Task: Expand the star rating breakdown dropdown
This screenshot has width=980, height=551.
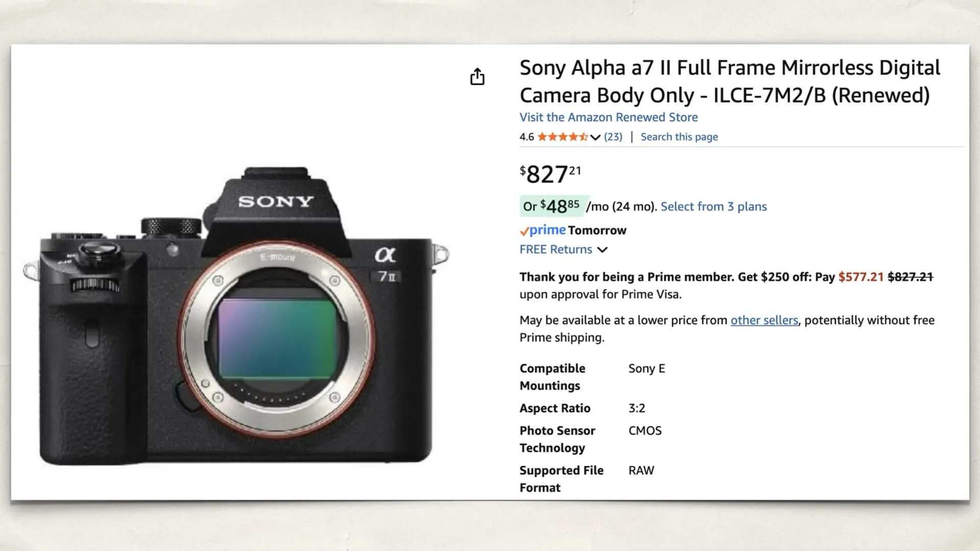Action: click(x=596, y=137)
